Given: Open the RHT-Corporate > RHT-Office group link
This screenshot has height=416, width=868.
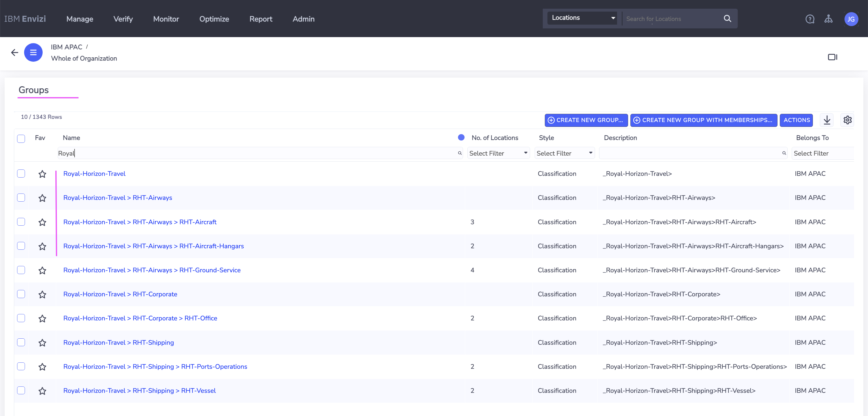Looking at the screenshot, I should [140, 318].
